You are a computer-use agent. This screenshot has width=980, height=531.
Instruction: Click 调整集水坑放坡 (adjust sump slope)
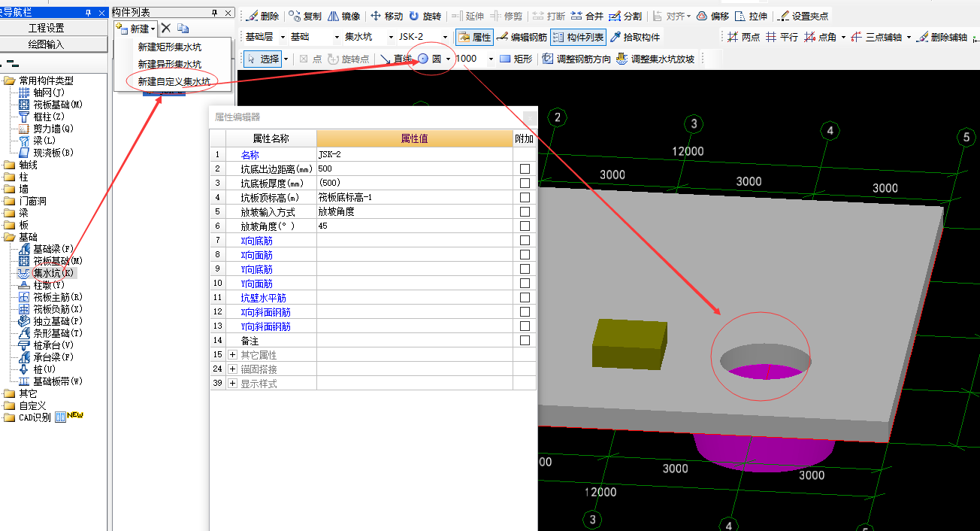click(x=655, y=59)
